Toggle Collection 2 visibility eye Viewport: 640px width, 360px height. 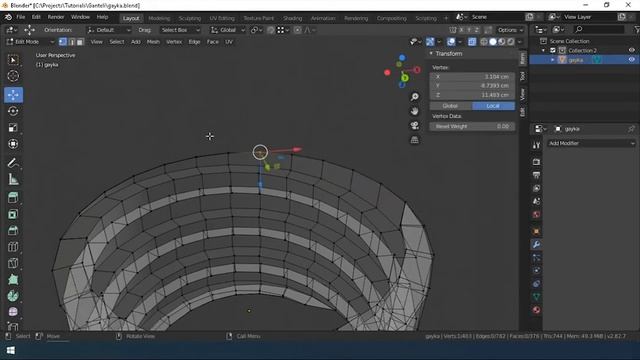(x=631, y=50)
